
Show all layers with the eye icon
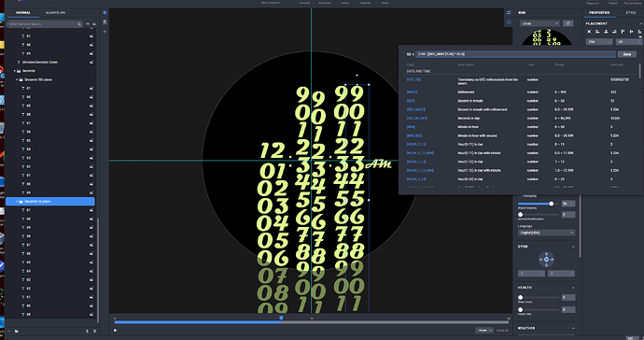click(88, 24)
